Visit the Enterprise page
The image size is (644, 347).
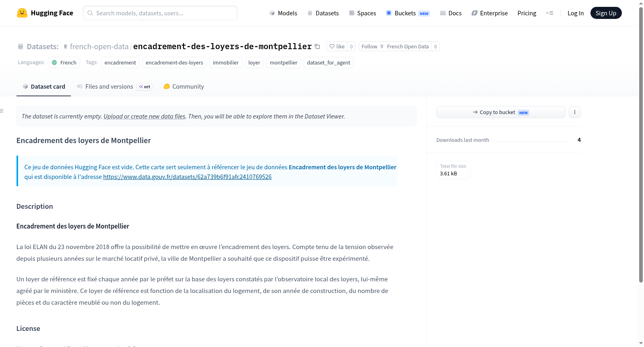(x=489, y=13)
